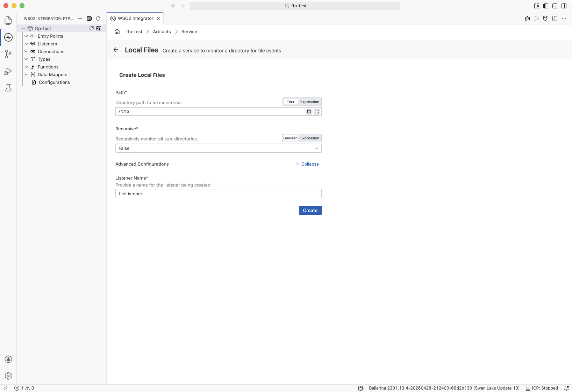Navigate back in title bar

pyautogui.click(x=173, y=6)
